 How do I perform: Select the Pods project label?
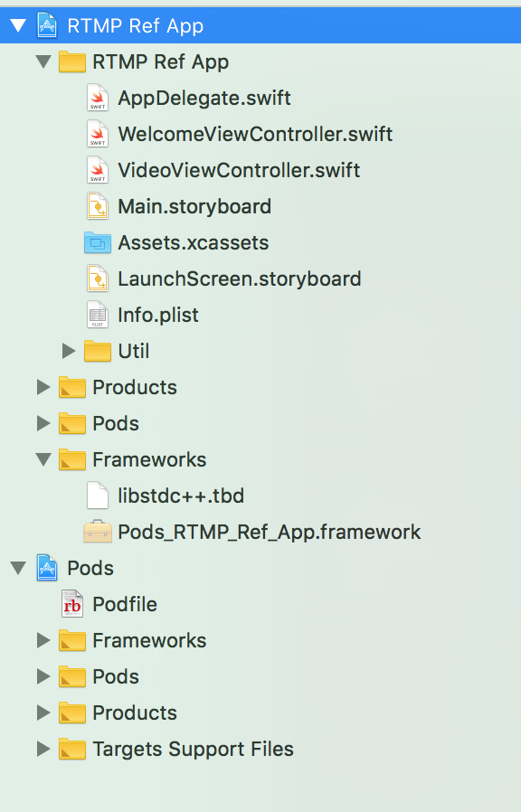(90, 568)
